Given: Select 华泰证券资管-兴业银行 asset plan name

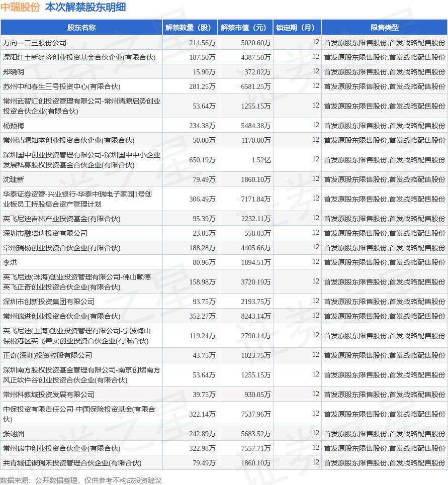Looking at the screenshot, I should coord(77,199).
